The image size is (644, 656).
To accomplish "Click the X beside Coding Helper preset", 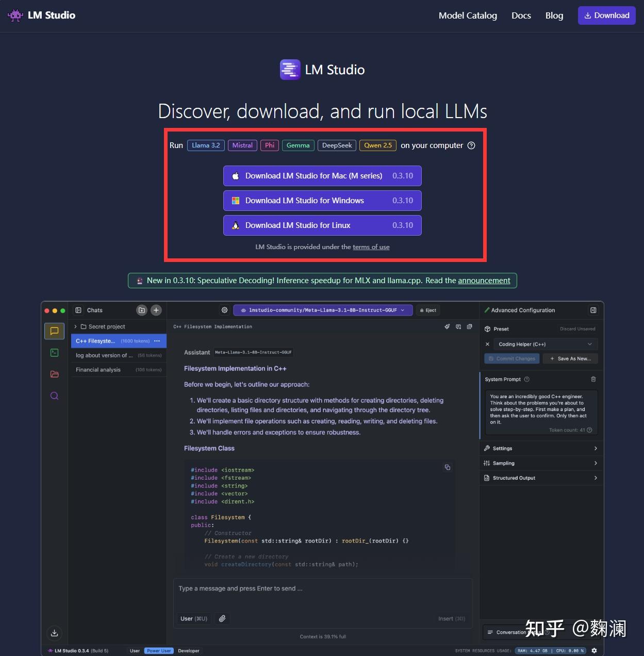I will coord(487,344).
